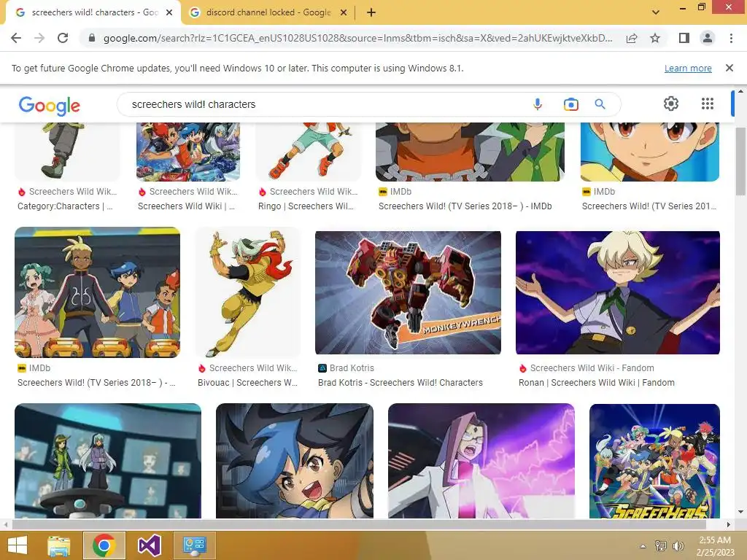This screenshot has height=560, width=747.
Task: Open Google quick settings gear
Action: tap(671, 104)
